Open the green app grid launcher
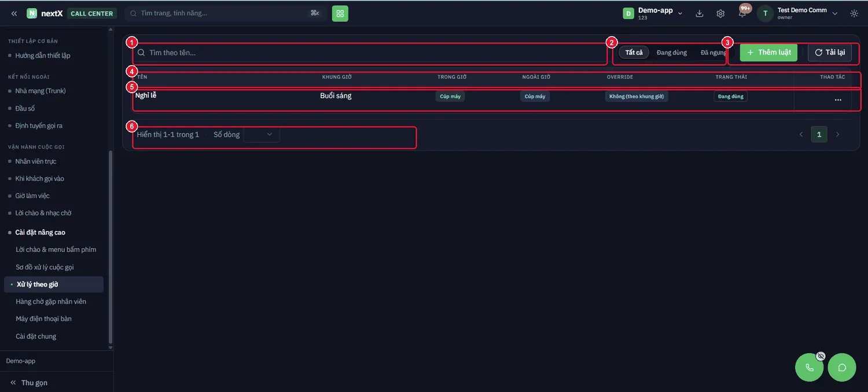The height and width of the screenshot is (392, 868). coord(340,13)
